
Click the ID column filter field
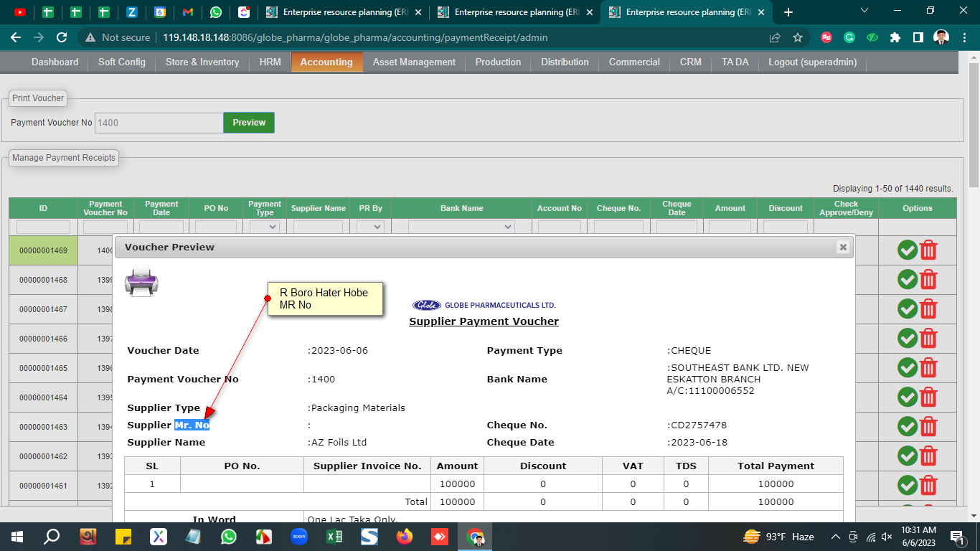point(43,227)
